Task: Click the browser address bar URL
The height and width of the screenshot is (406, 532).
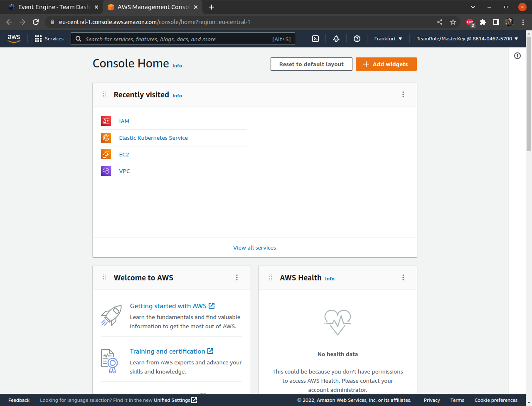Action: point(155,22)
